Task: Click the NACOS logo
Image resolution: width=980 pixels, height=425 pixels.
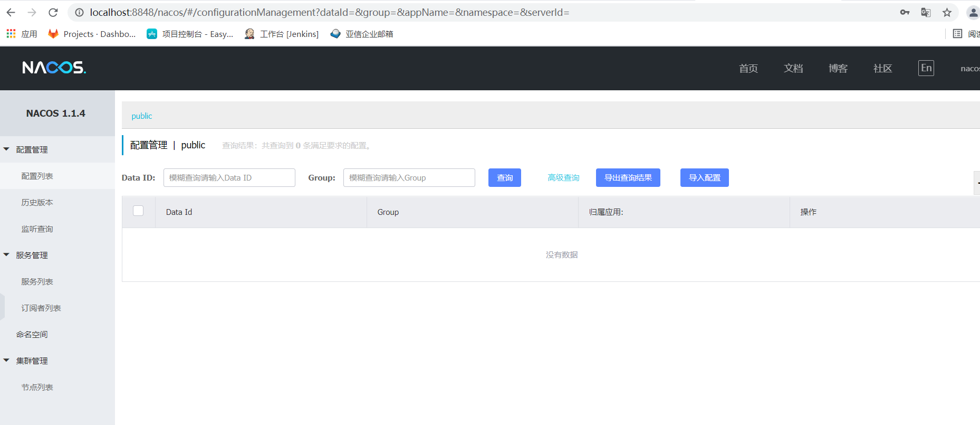Action: click(x=54, y=68)
